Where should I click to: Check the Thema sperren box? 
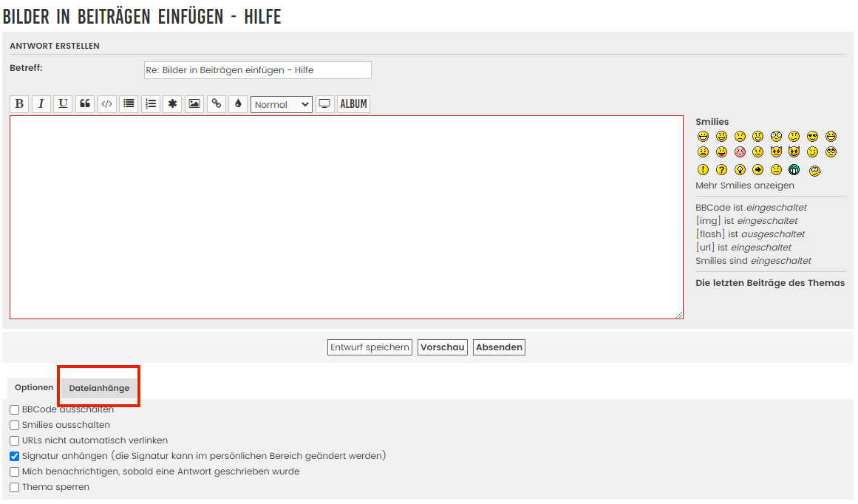pos(15,487)
